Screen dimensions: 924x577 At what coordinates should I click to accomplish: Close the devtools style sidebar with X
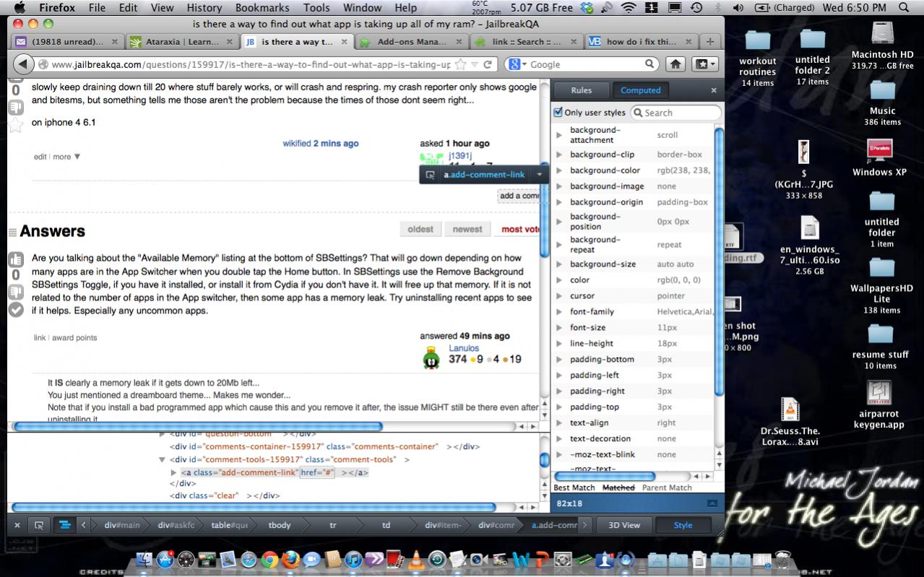coord(714,90)
